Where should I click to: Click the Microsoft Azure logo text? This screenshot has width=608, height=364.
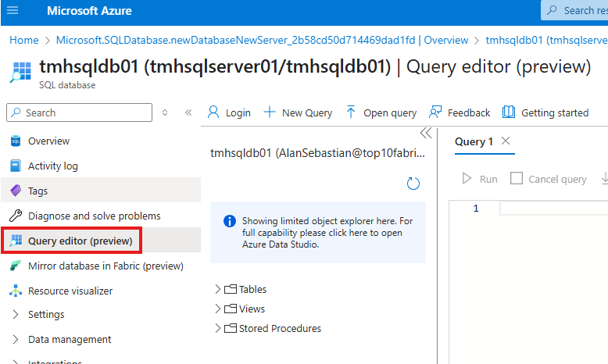pyautogui.click(x=89, y=11)
